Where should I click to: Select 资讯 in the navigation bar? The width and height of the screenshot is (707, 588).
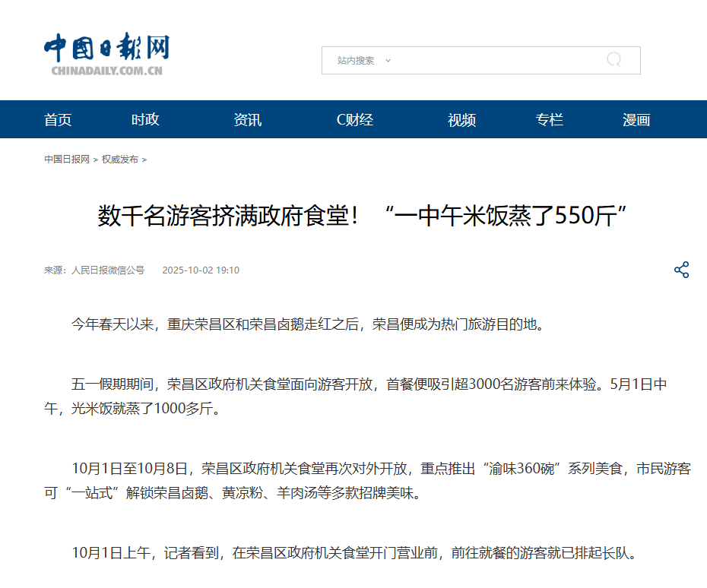click(247, 119)
